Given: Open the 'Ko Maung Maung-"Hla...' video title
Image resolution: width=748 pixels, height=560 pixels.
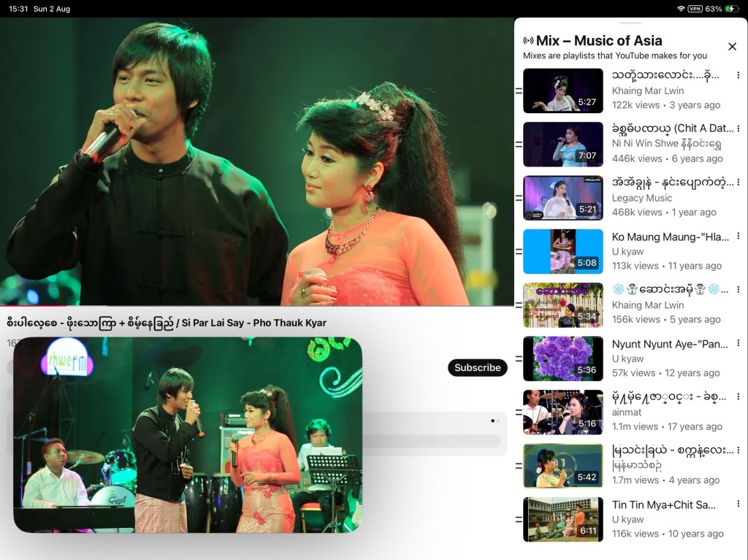Looking at the screenshot, I should (x=671, y=237).
